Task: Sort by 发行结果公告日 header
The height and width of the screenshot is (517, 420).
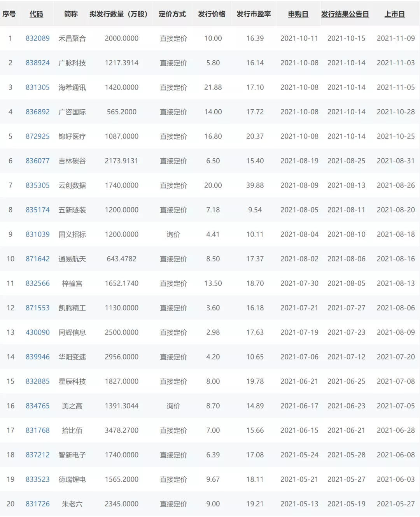Action: pyautogui.click(x=345, y=14)
